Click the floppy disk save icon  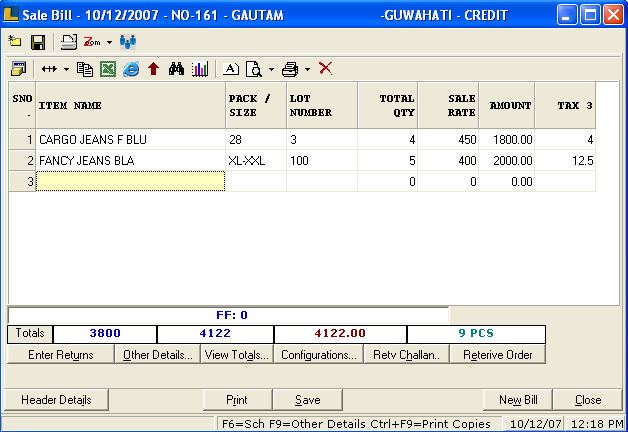[x=38, y=42]
